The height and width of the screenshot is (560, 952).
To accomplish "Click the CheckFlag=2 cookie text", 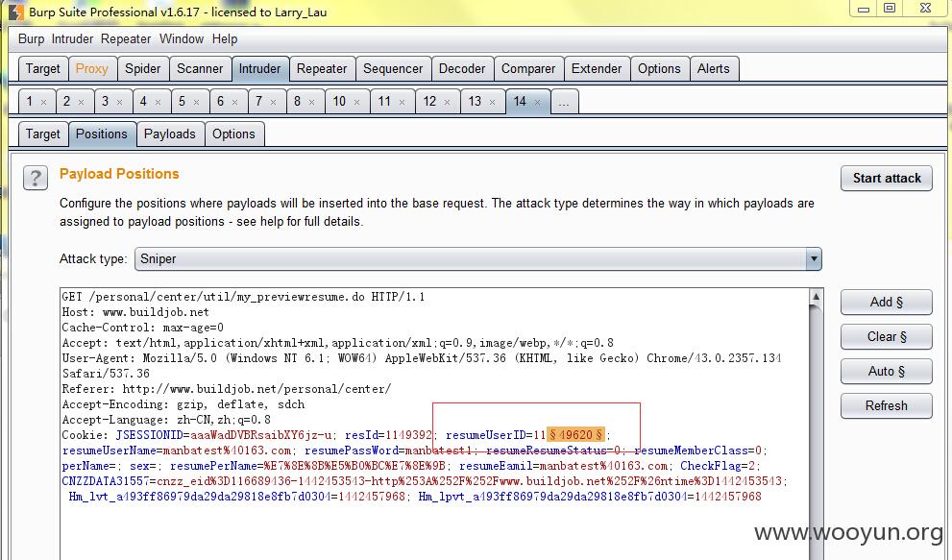I will click(717, 466).
